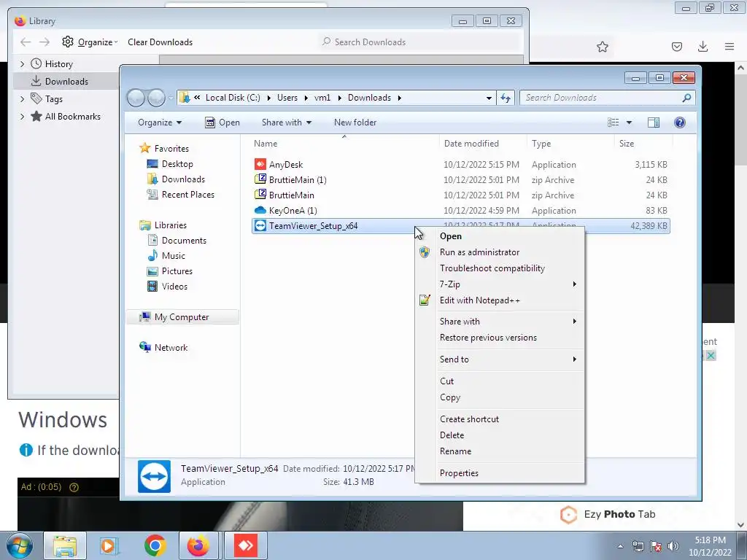Click Search Downloads field in Library window
Image resolution: width=747 pixels, height=560 pixels.
419,42
